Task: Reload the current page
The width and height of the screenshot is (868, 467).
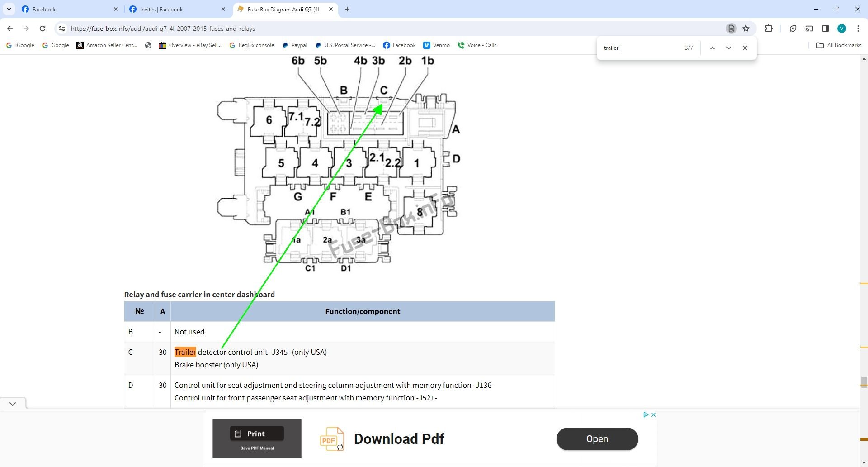Action: (x=42, y=29)
